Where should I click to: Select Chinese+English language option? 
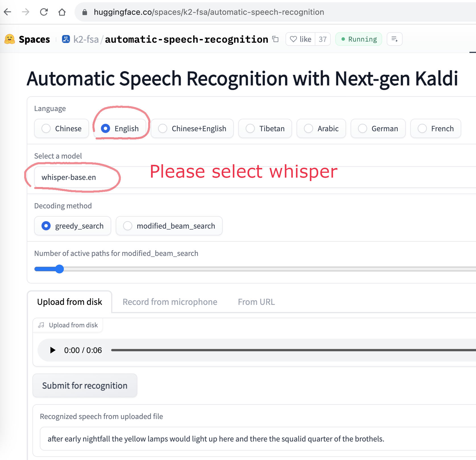pos(192,128)
